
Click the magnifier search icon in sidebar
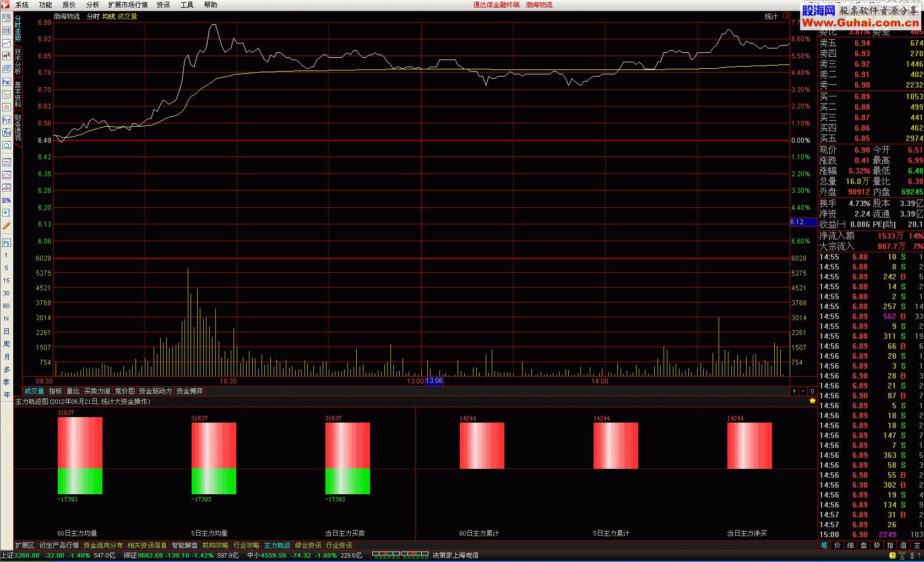point(7,145)
